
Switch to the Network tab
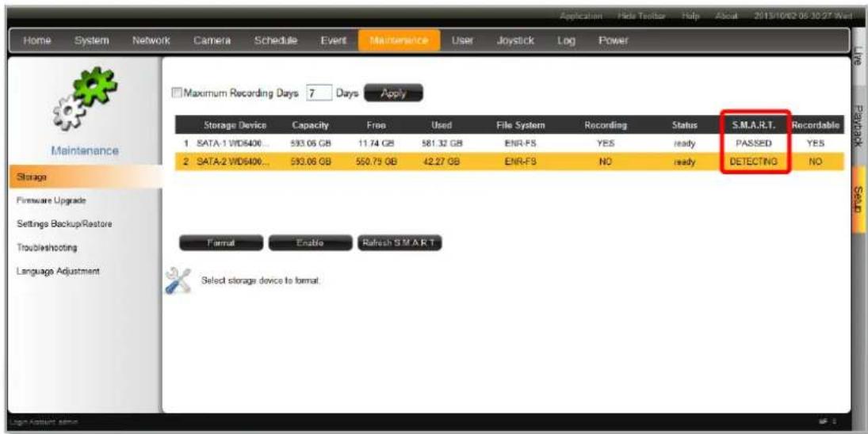tap(151, 41)
